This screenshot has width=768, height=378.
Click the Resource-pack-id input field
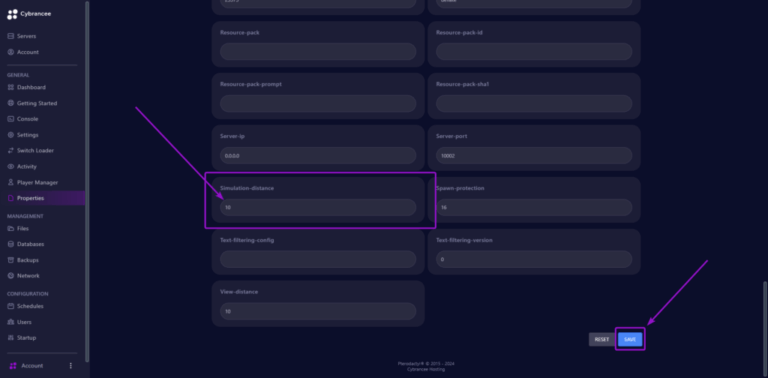tap(534, 51)
